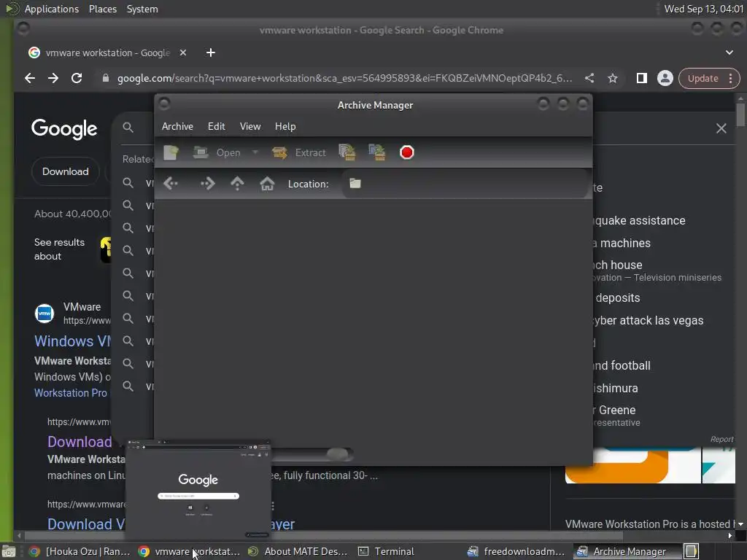The height and width of the screenshot is (560, 747).
Task: Go to the archive home location
Action: tap(267, 183)
